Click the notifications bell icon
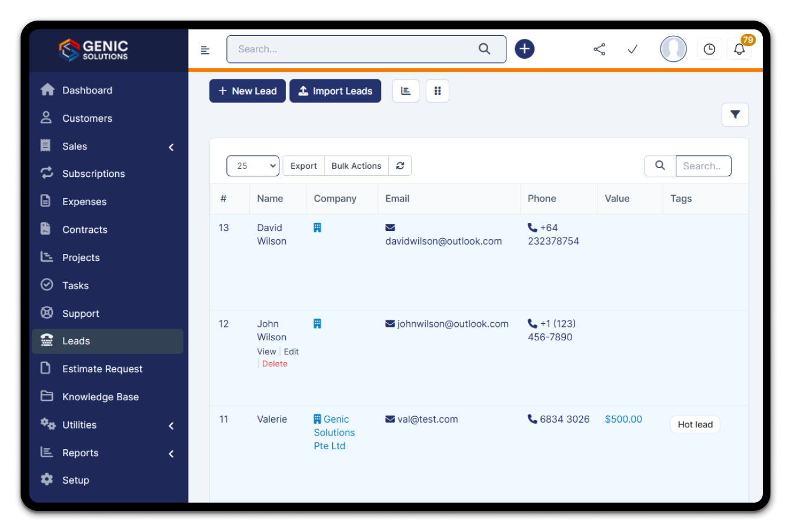791x532 pixels. tap(739, 49)
